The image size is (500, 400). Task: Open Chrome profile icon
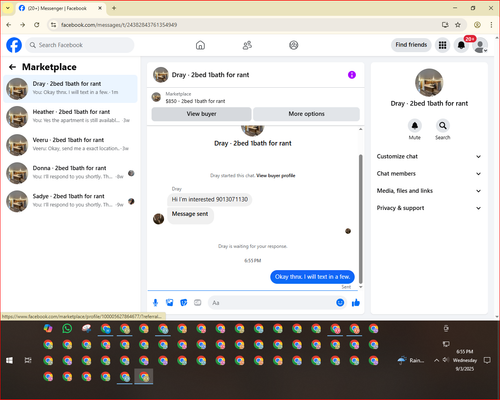point(477,25)
